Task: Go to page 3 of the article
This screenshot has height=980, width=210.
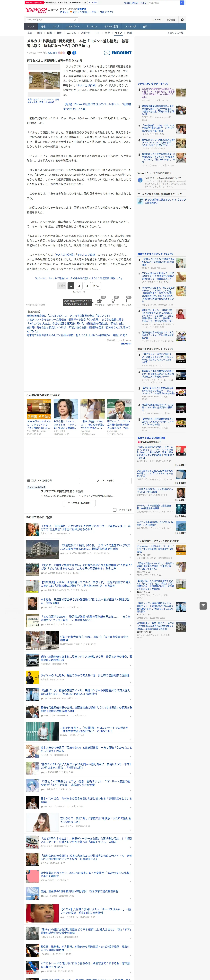Action: (87, 286)
